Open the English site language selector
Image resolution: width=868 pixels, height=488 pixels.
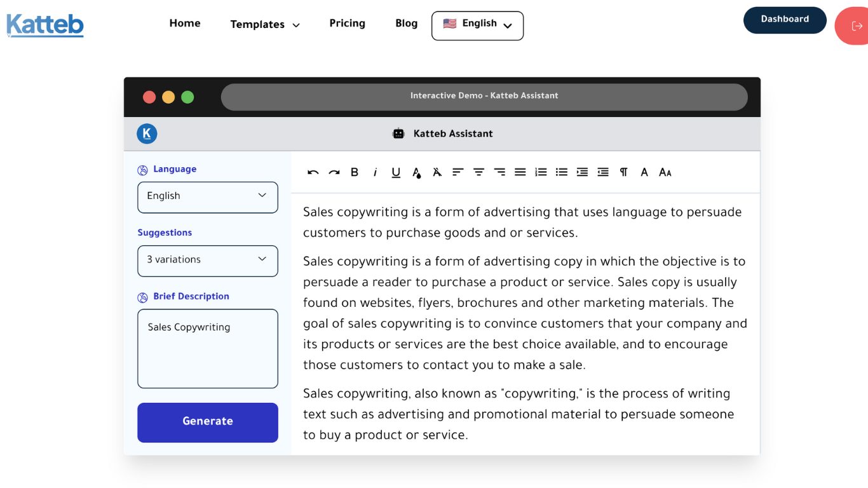[477, 25]
